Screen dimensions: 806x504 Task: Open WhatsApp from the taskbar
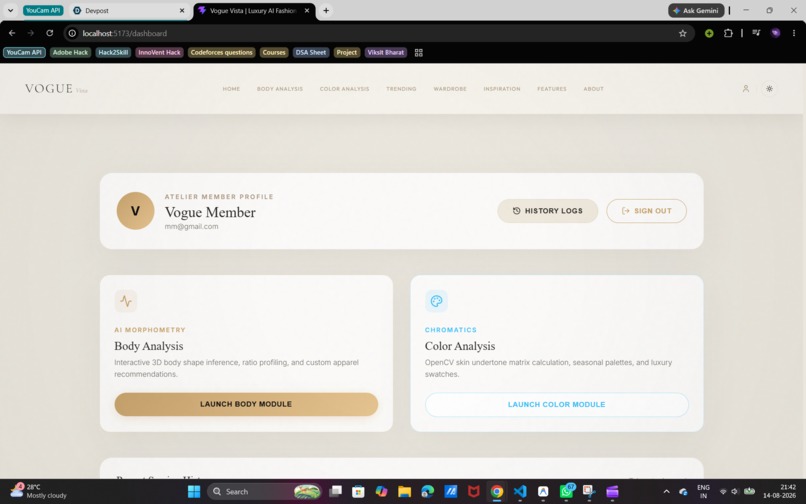[566, 492]
